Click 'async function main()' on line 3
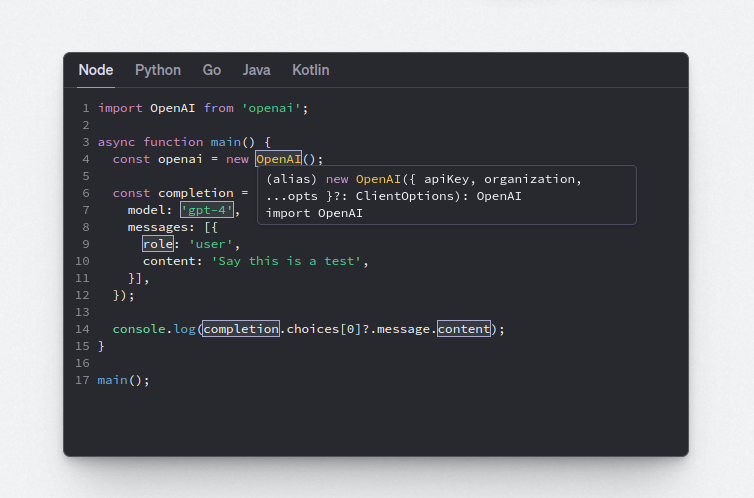The width and height of the screenshot is (754, 498). [176, 142]
